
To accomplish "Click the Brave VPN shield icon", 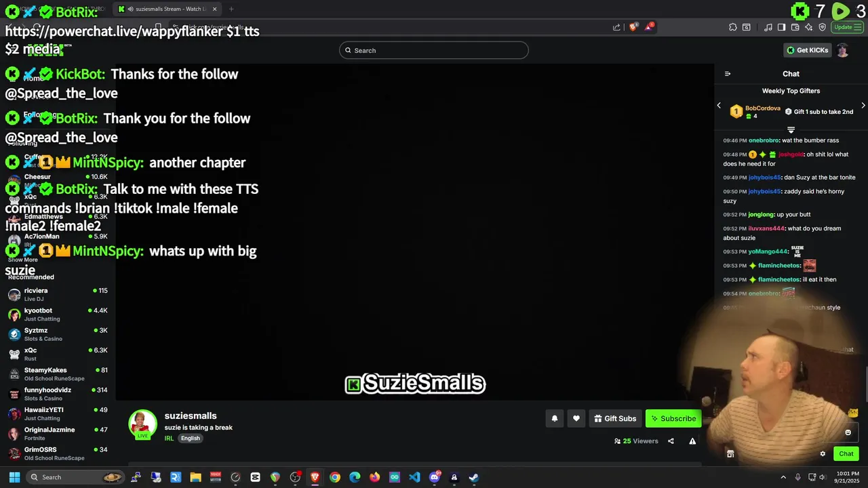I will (x=823, y=27).
